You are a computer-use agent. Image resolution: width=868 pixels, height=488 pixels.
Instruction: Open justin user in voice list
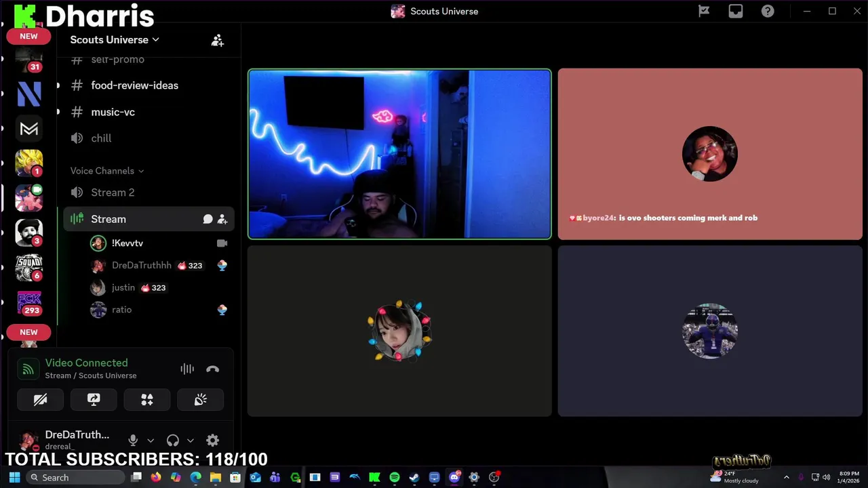click(x=161, y=287)
